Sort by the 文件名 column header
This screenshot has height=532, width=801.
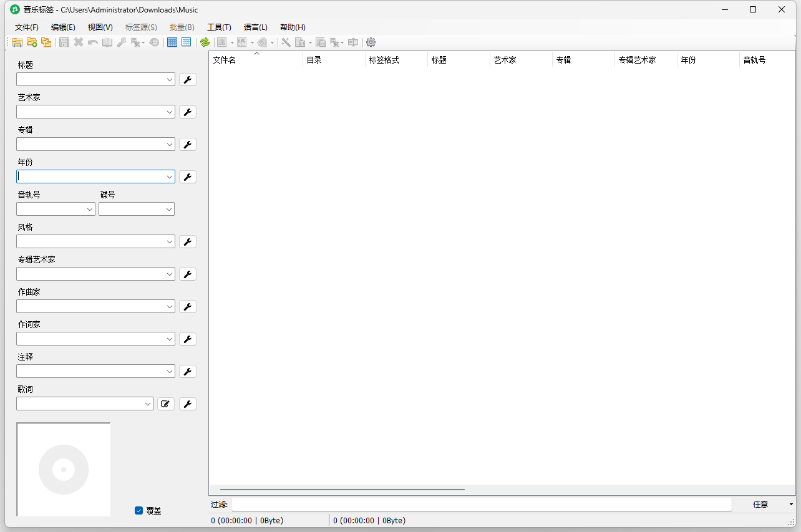click(256, 60)
